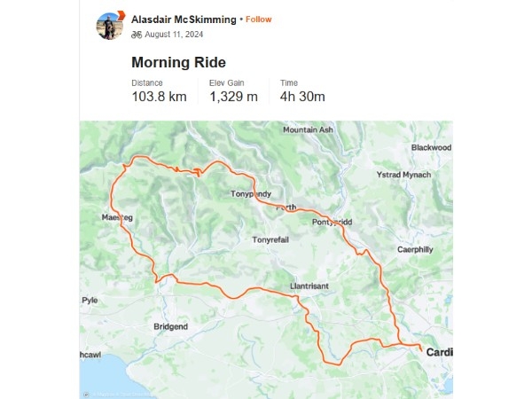Click the Pyle label on the map

(x=90, y=301)
